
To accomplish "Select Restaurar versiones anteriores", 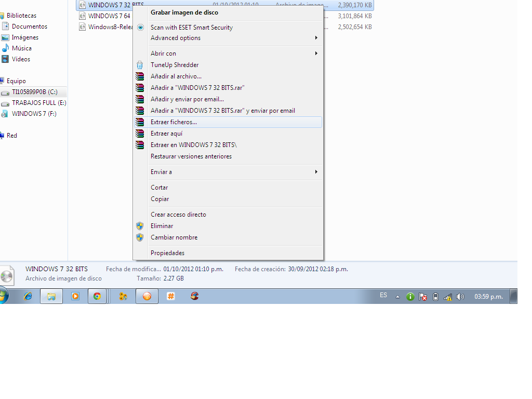I will (191, 156).
